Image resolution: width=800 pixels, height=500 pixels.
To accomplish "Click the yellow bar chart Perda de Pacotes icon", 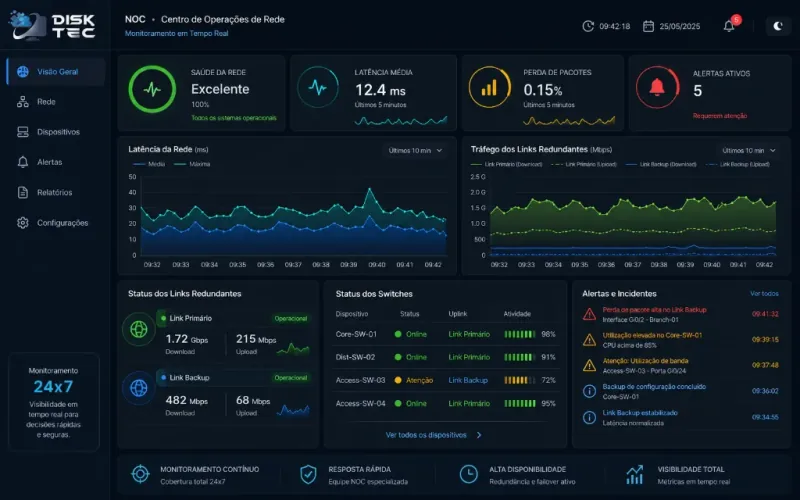I will coord(489,87).
